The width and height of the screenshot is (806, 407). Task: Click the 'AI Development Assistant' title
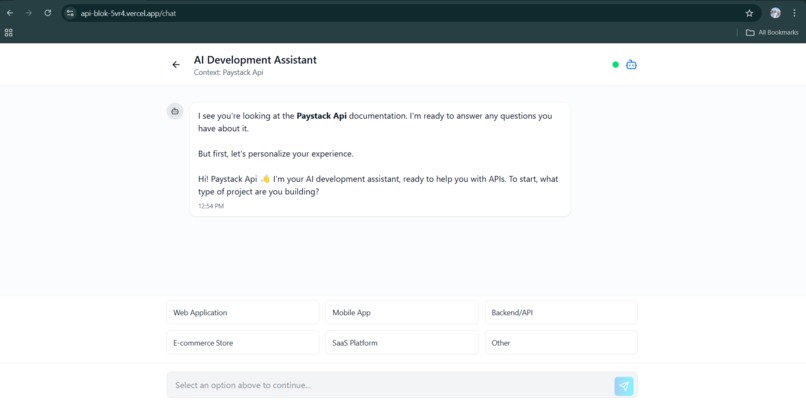point(255,60)
